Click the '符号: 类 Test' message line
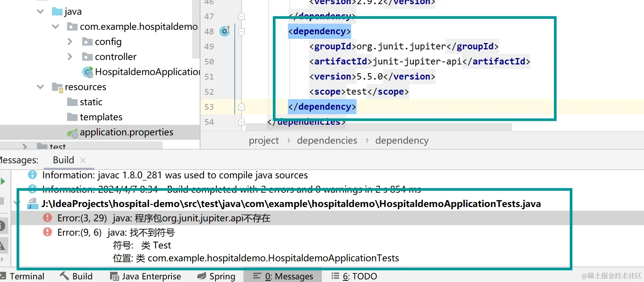 pyautogui.click(x=142, y=245)
